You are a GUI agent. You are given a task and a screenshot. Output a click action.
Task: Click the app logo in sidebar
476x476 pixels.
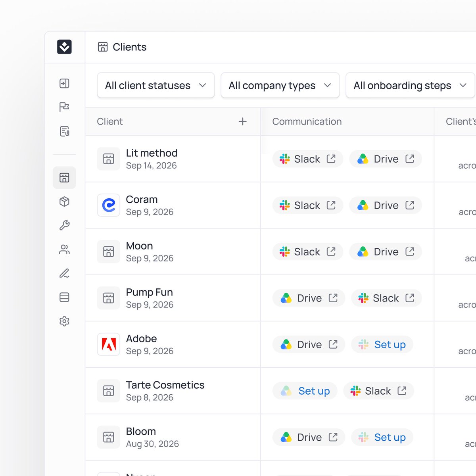pos(64,47)
